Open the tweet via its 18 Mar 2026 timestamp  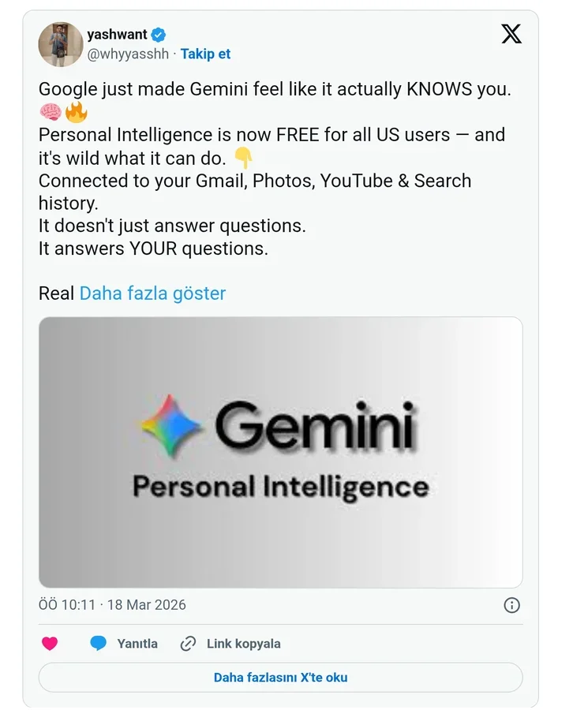point(143,604)
